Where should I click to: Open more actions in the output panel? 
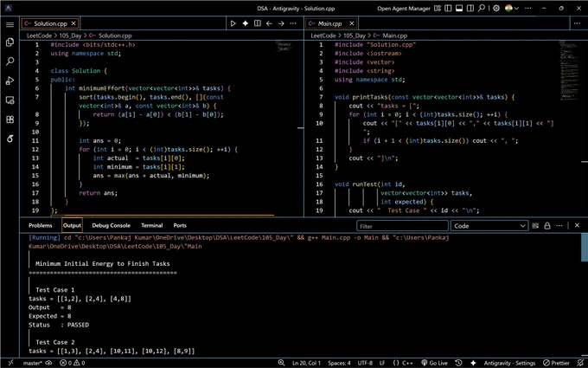tap(559, 226)
